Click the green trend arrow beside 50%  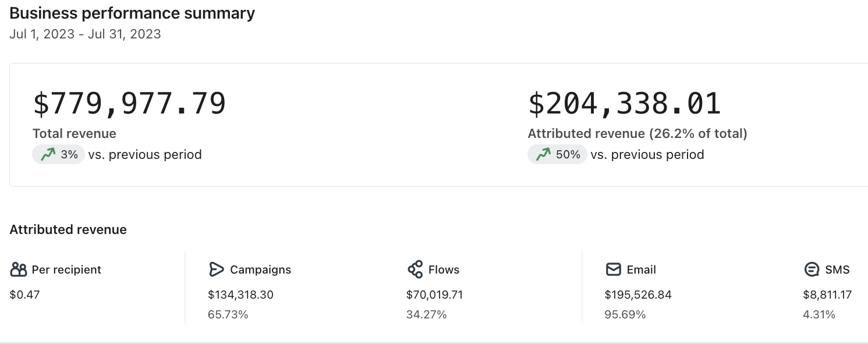pyautogui.click(x=543, y=154)
